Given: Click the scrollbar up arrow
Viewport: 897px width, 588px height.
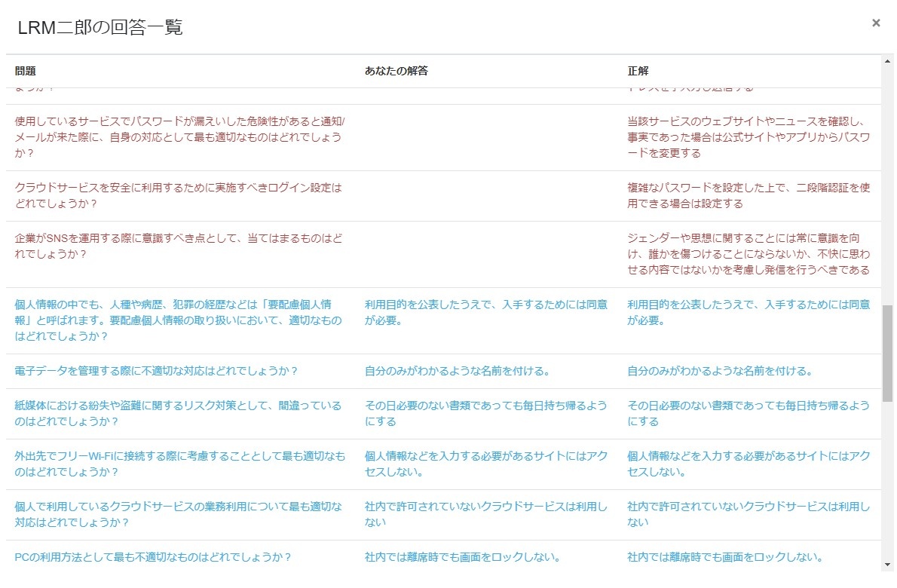Looking at the screenshot, I should [x=887, y=61].
